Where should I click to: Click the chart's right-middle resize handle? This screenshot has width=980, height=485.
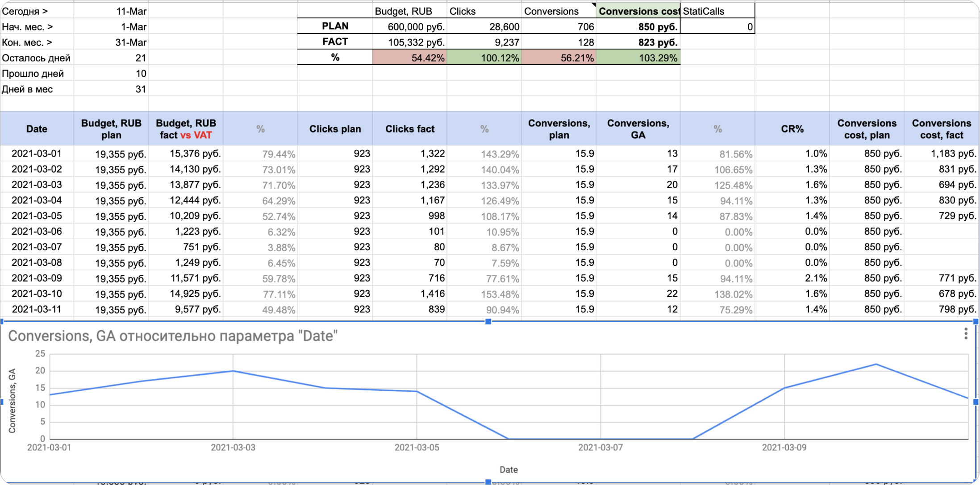point(976,402)
